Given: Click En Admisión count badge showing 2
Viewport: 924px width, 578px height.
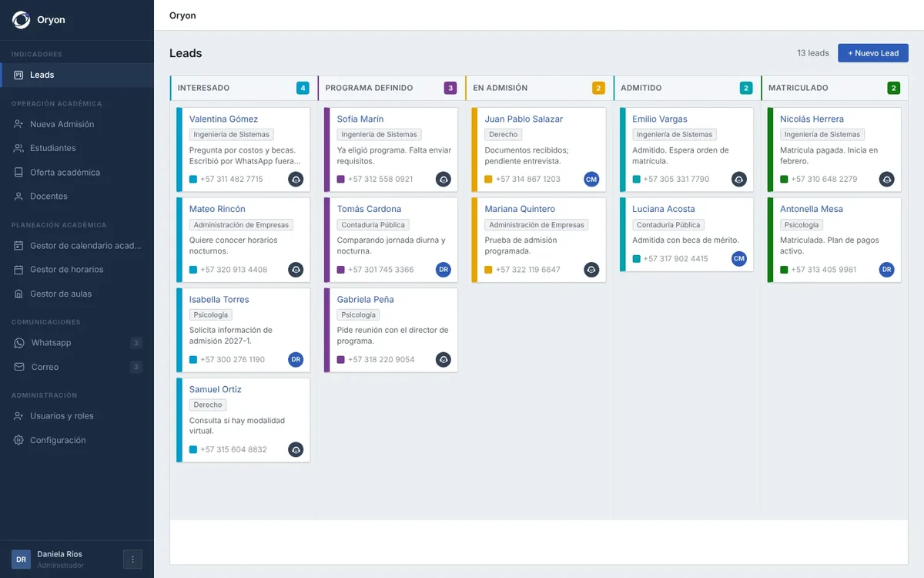Looking at the screenshot, I should (598, 88).
